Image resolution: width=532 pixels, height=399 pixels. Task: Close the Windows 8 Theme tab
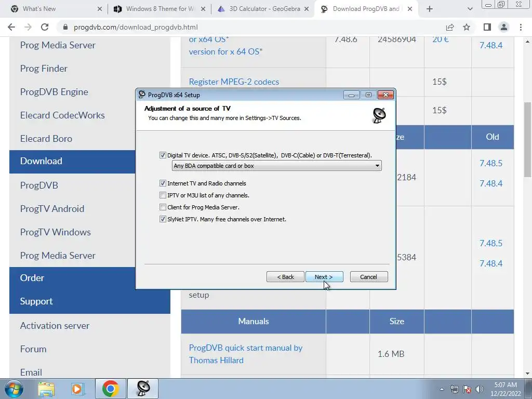point(203,9)
